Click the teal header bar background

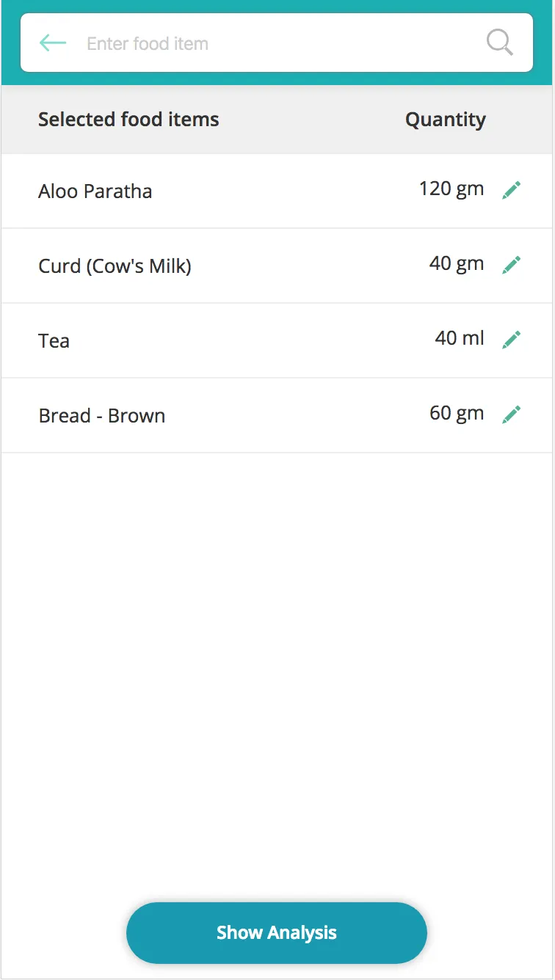tap(277, 7)
